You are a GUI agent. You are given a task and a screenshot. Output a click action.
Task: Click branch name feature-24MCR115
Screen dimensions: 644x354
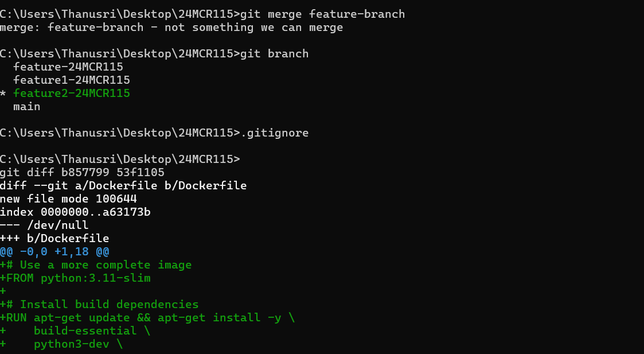click(68, 67)
